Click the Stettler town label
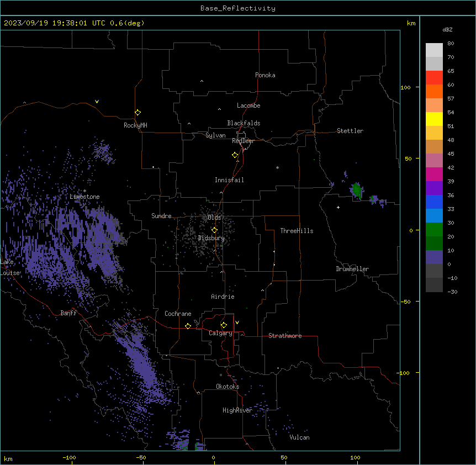The width and height of the screenshot is (476, 465). (x=350, y=131)
